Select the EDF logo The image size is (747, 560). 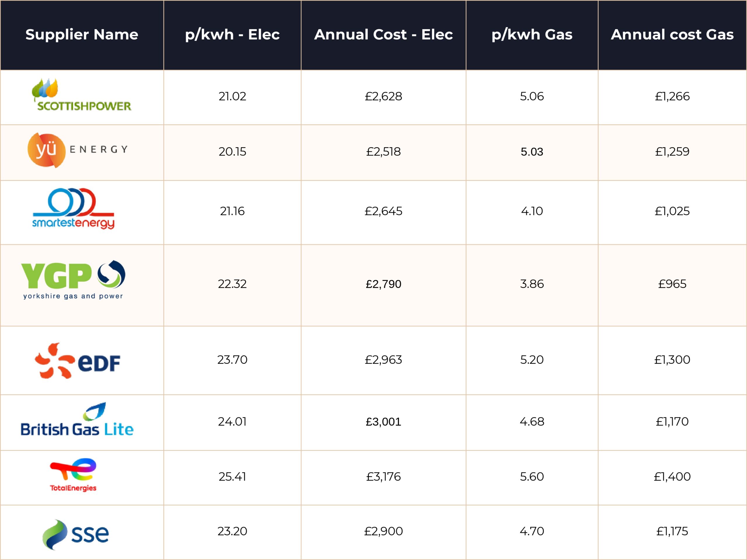tap(78, 361)
